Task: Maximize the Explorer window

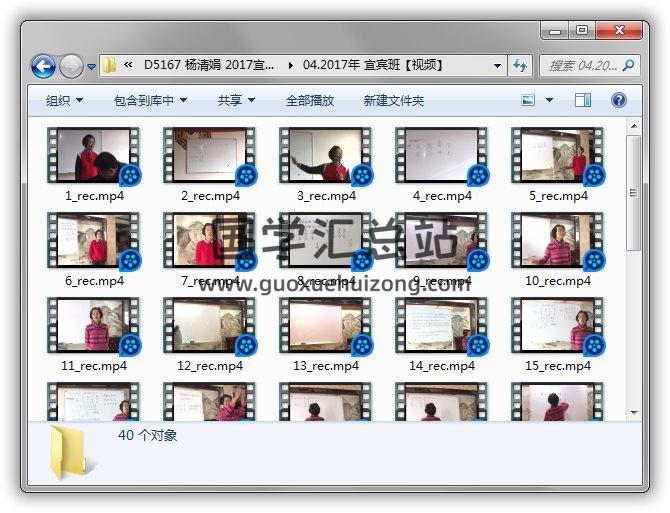Action: click(x=582, y=31)
